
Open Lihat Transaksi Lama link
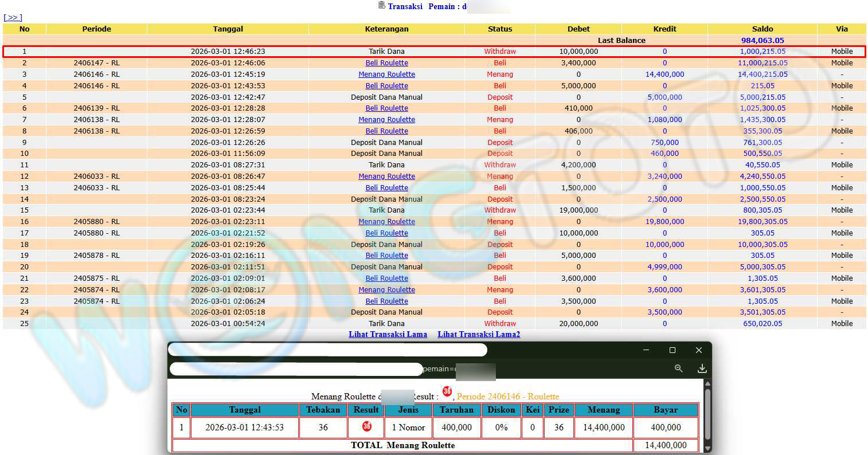coord(388,334)
